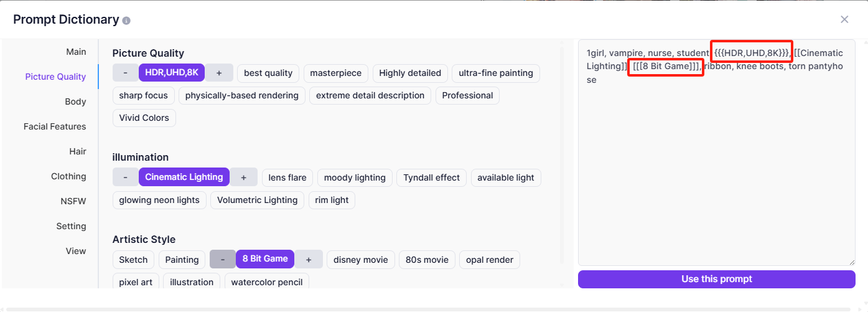Increase weight of 8 Bit Game tag
868x312 pixels.
[309, 259]
